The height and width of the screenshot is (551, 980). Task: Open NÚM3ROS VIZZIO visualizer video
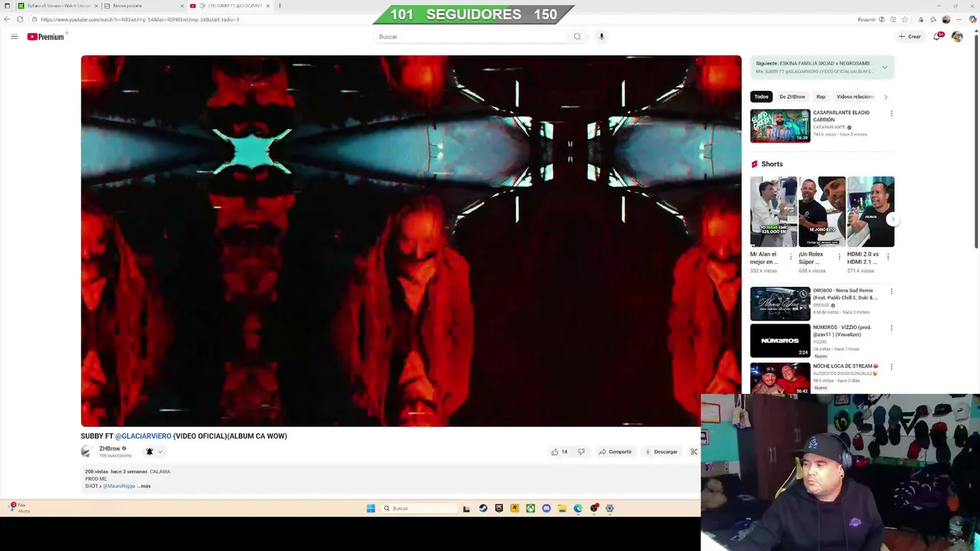tap(780, 341)
